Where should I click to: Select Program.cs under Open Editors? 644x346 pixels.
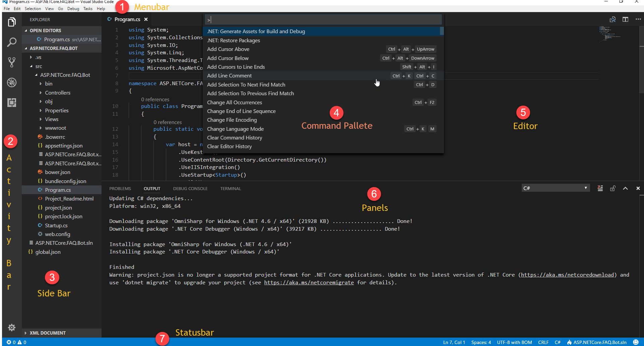click(62, 40)
